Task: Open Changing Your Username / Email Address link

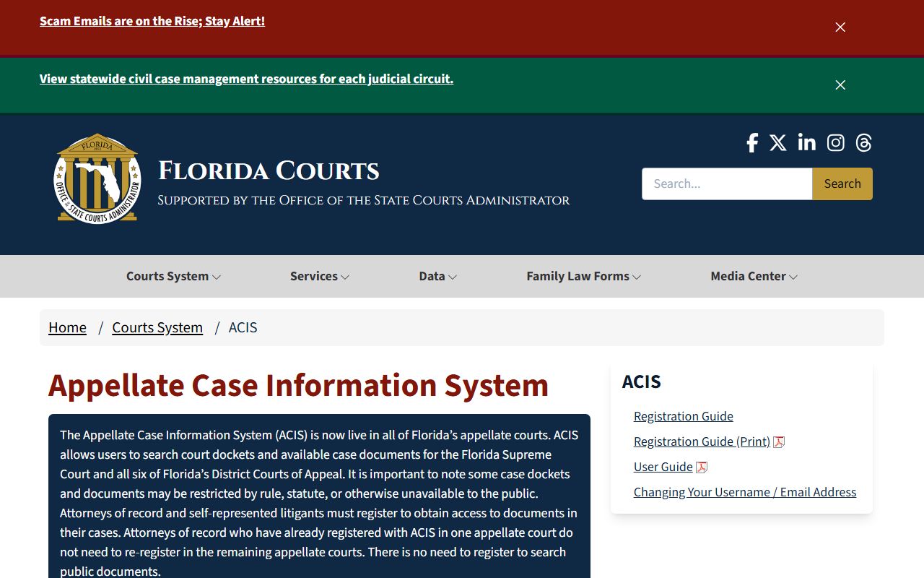Action: click(745, 492)
